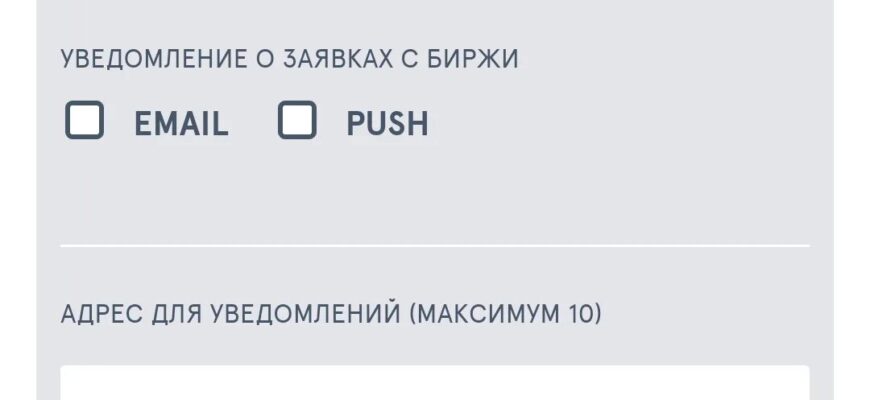Click the darker left margin outside the panel
Image resolution: width=870 pixels, height=400 pixels.
coord(17,200)
